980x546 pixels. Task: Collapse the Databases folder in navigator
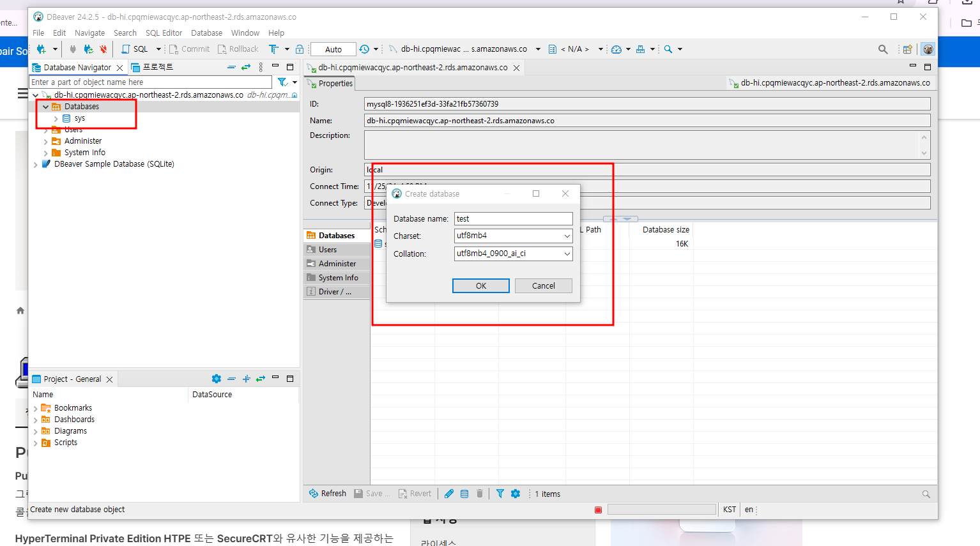pos(46,107)
